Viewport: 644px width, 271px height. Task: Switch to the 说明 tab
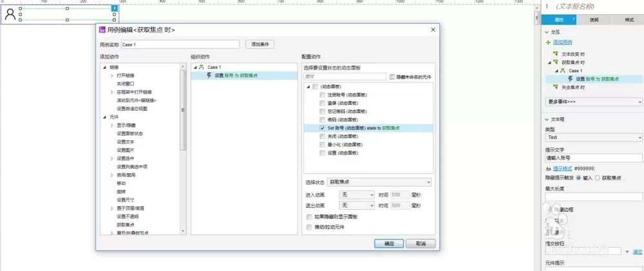point(594,20)
